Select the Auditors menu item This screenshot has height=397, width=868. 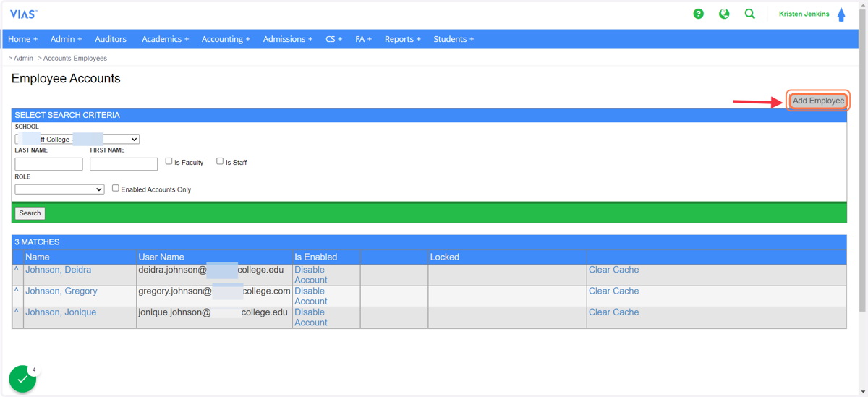pyautogui.click(x=111, y=39)
